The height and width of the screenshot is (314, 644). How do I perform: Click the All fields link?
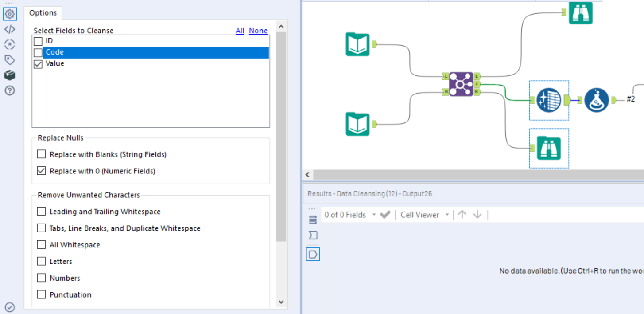click(x=240, y=31)
